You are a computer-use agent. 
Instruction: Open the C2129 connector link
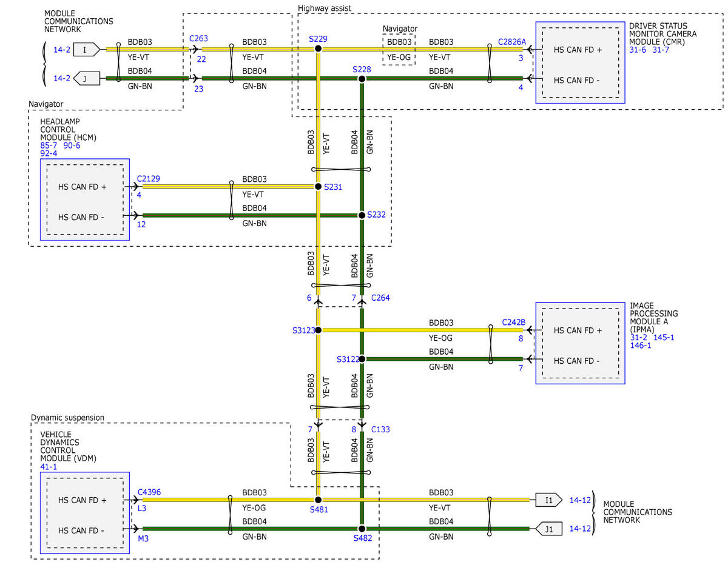click(149, 179)
